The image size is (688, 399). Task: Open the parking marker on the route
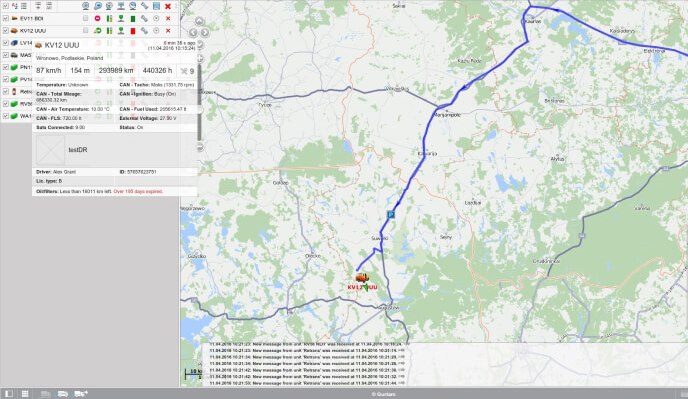click(x=391, y=214)
